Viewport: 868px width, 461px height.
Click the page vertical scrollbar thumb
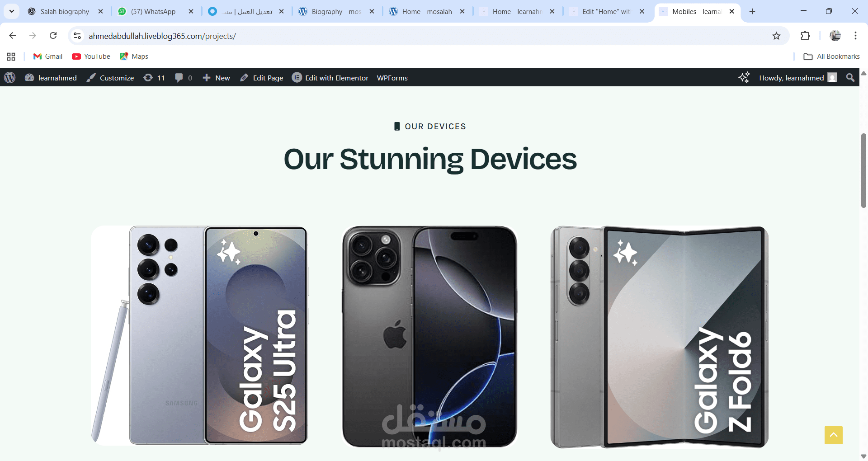tap(863, 170)
